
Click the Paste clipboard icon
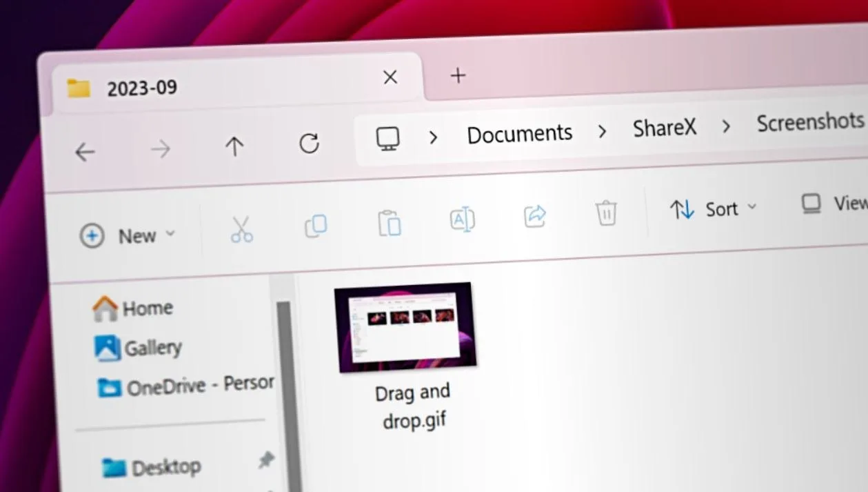click(390, 223)
